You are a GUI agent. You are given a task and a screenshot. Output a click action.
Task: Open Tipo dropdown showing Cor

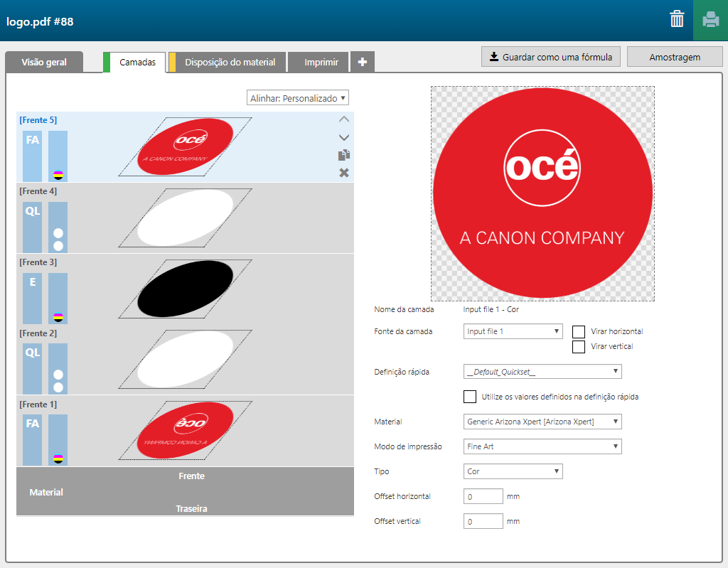coord(513,471)
